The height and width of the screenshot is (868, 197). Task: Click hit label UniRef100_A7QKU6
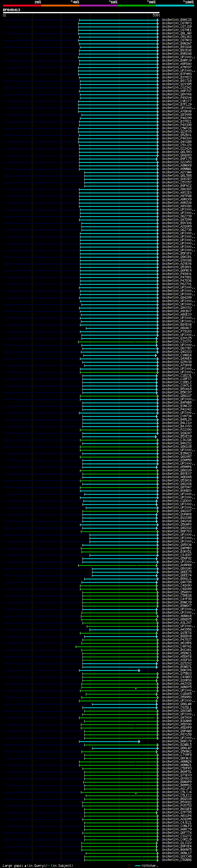click(x=176, y=111)
